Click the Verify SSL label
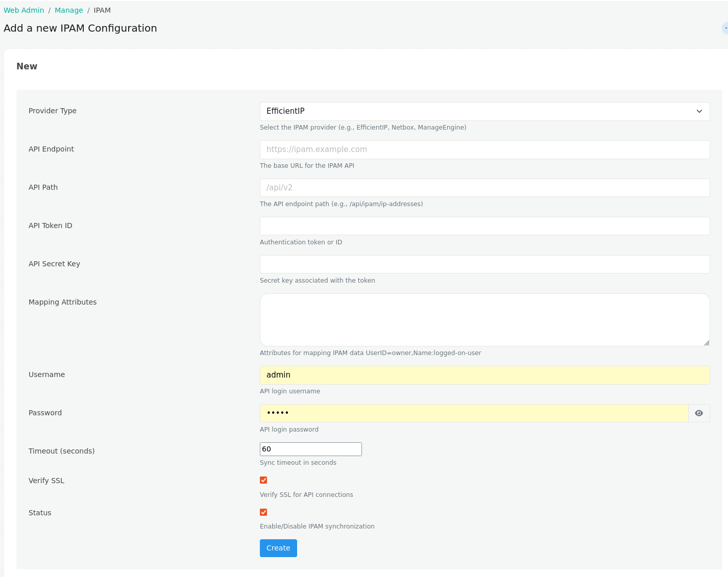 coord(46,481)
